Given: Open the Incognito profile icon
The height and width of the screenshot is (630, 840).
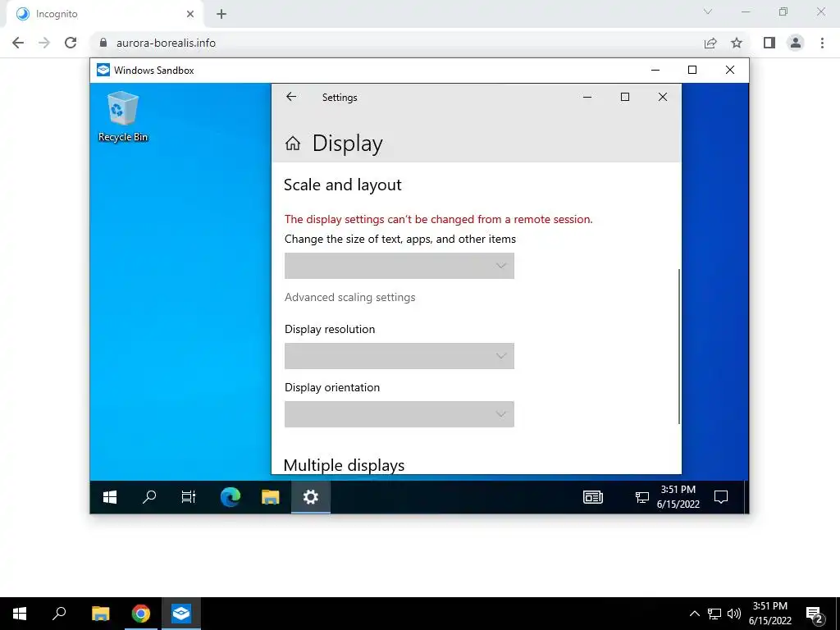Looking at the screenshot, I should (796, 43).
